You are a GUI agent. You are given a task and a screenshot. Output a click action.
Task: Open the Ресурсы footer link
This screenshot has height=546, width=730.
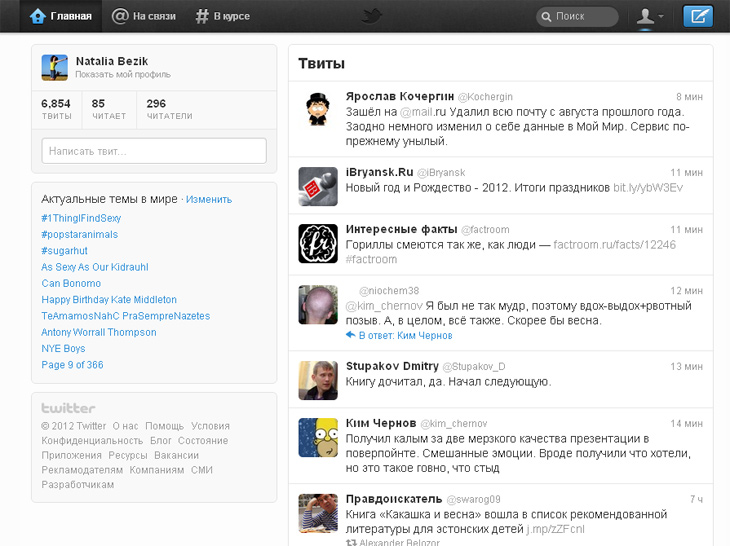128,455
